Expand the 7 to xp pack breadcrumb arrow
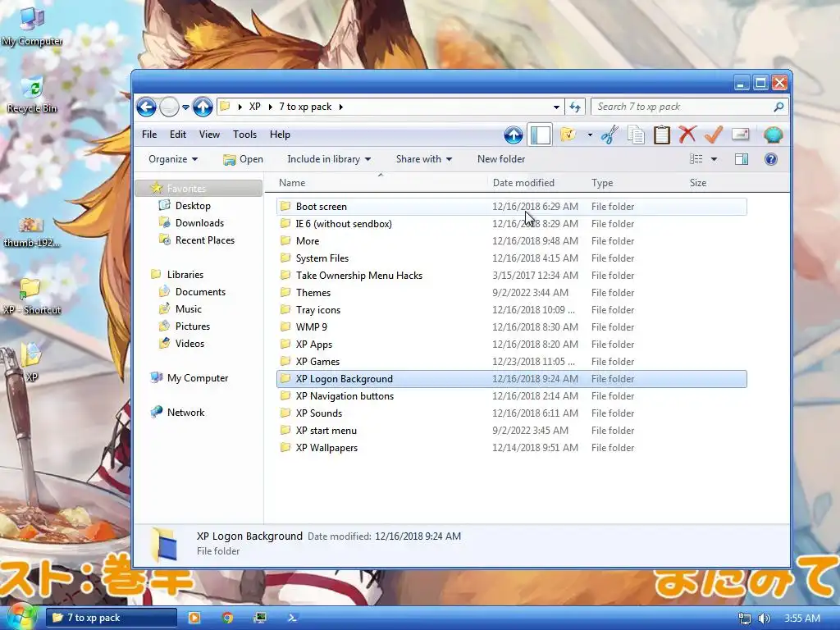The height and width of the screenshot is (630, 840). point(340,107)
